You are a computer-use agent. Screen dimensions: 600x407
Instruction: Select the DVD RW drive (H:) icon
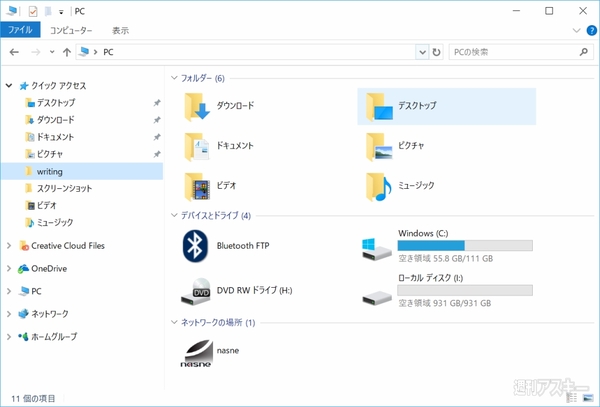coord(196,291)
